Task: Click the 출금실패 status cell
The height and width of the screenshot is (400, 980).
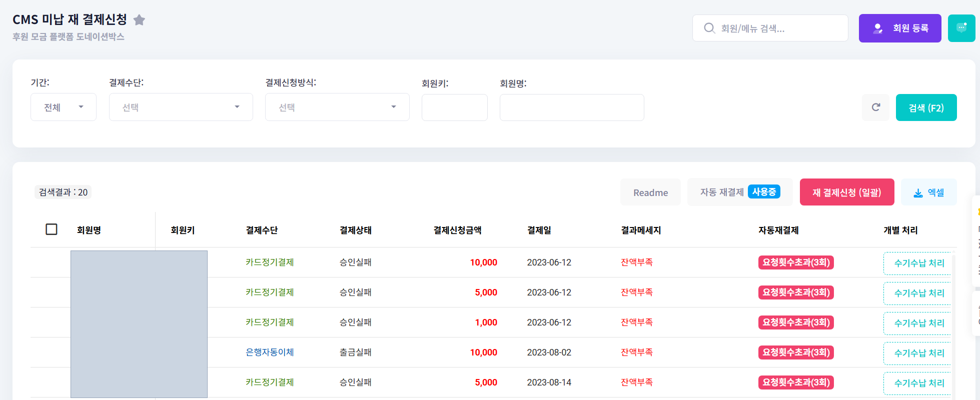Action: click(356, 352)
